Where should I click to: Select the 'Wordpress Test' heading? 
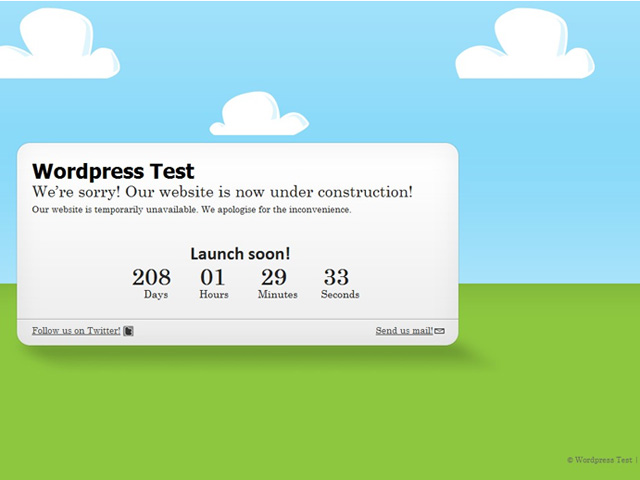pyautogui.click(x=113, y=171)
